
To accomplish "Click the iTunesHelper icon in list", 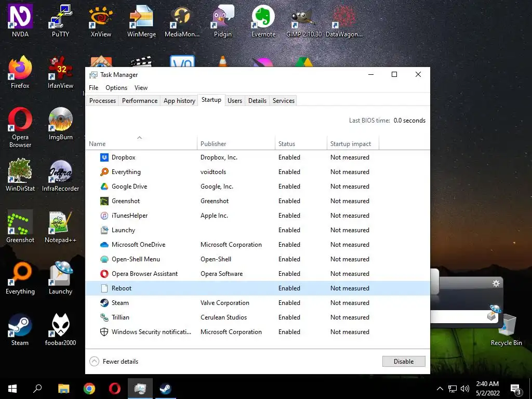I will pyautogui.click(x=104, y=216).
